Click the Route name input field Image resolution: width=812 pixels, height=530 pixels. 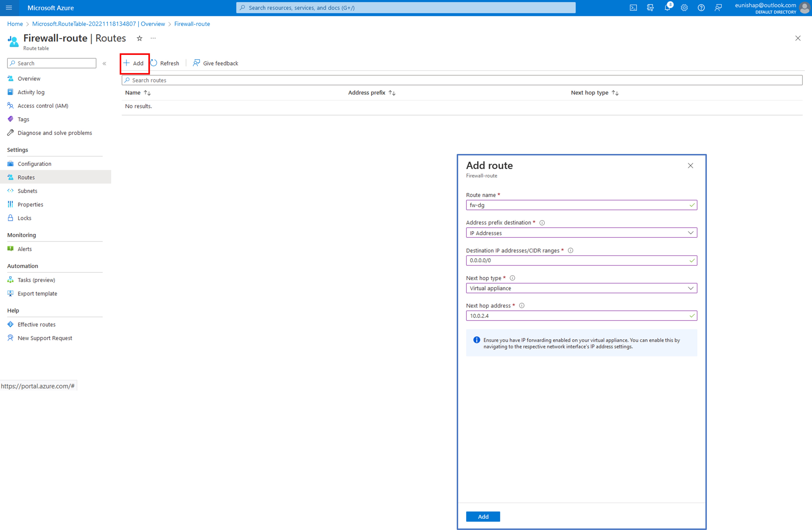[577, 205]
